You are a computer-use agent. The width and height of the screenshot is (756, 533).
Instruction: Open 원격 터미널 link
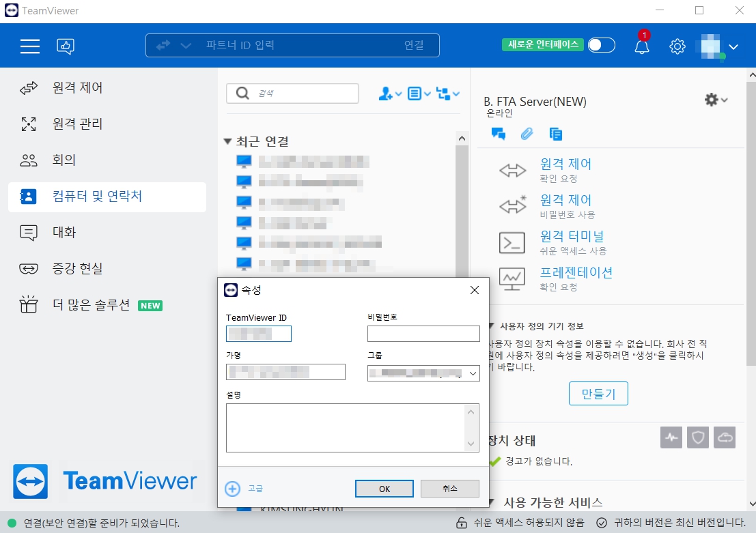tap(572, 236)
